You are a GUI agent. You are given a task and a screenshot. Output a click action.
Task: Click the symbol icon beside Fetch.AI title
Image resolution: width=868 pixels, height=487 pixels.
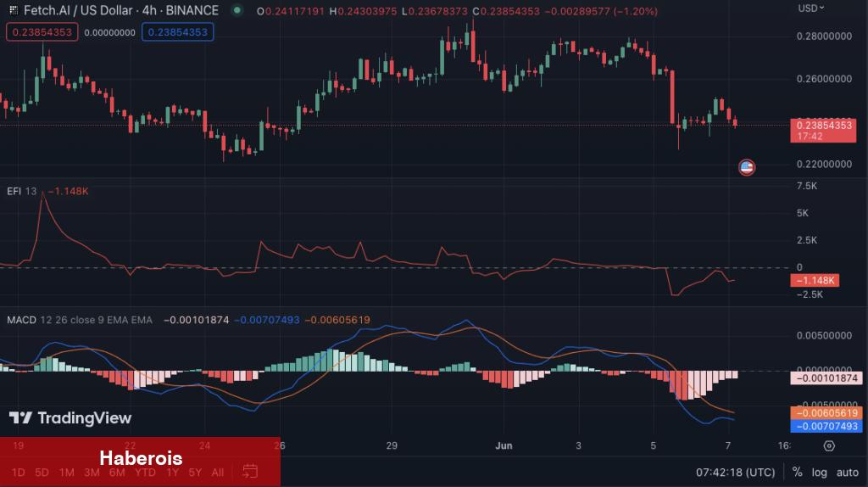pos(14,10)
